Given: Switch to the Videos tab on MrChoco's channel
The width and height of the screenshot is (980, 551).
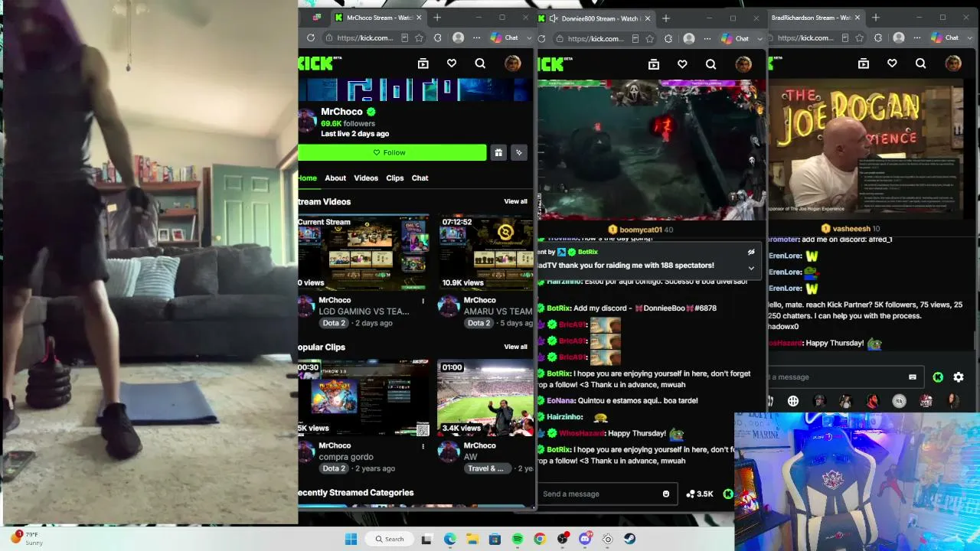Looking at the screenshot, I should (366, 178).
